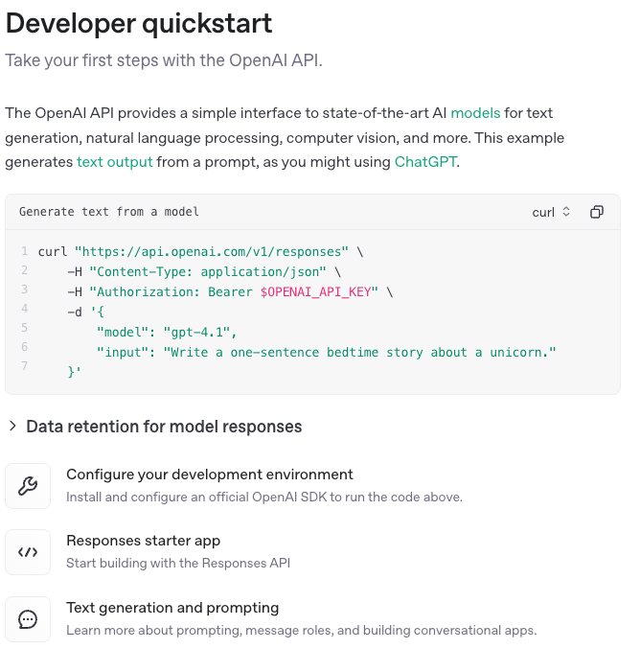This screenshot has width=640, height=672.
Task: Click the api.openai.com/v1/responses URL string
Action: click(212, 251)
